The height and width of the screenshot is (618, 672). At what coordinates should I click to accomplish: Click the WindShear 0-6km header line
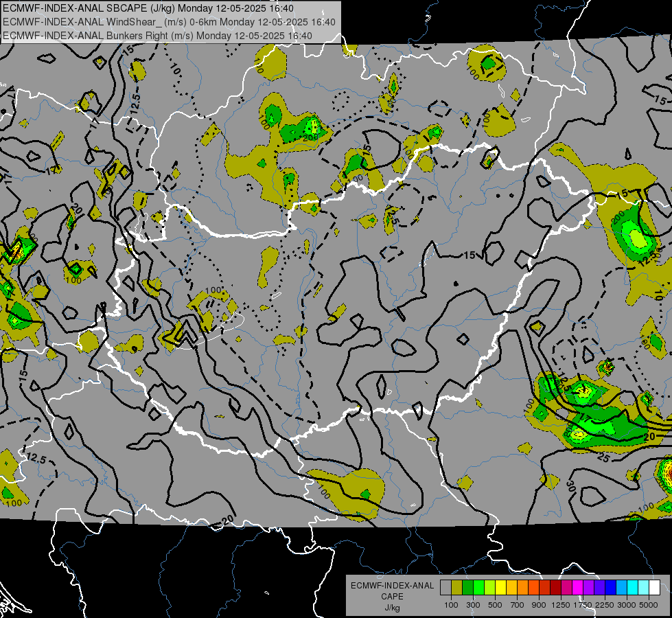(169, 22)
